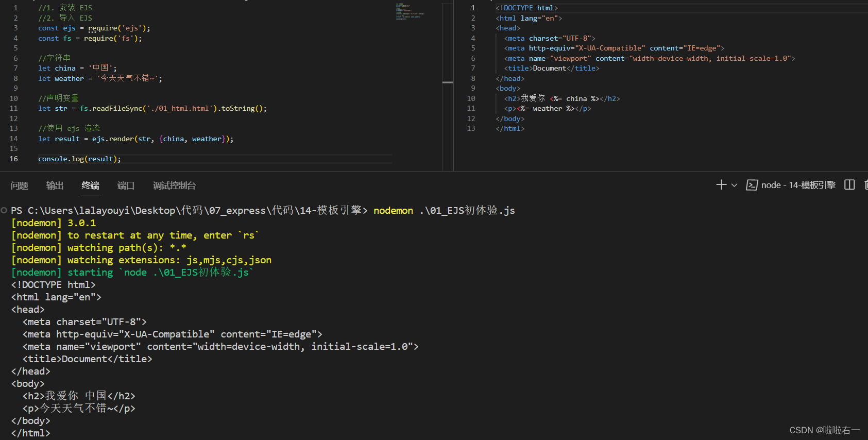868x440 pixels.
Task: Click the left editor vertical scrollbar marker
Action: 448,82
